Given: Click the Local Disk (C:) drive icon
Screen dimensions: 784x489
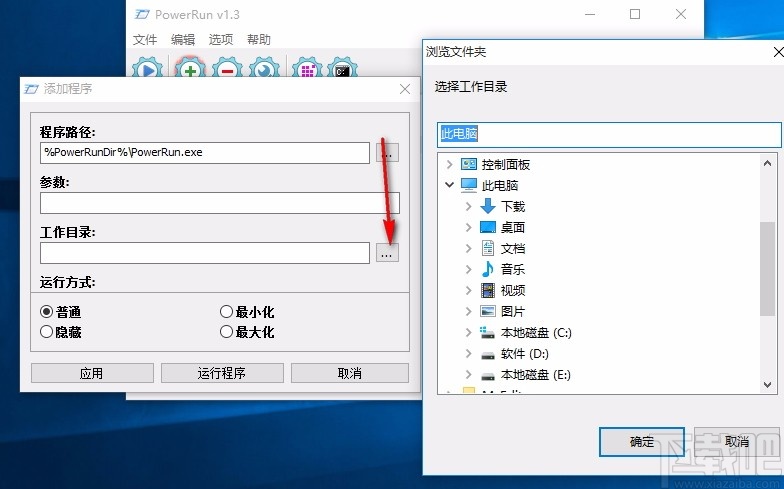Looking at the screenshot, I should pos(488,332).
